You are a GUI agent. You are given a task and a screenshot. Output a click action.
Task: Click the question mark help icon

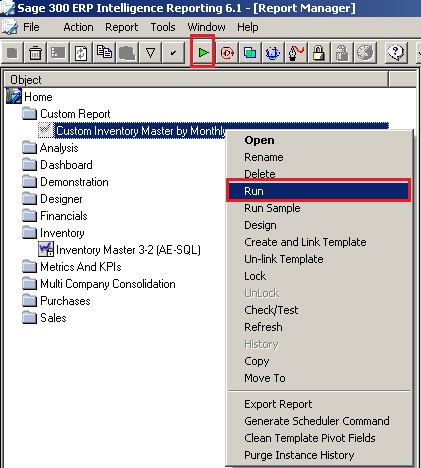(396, 53)
